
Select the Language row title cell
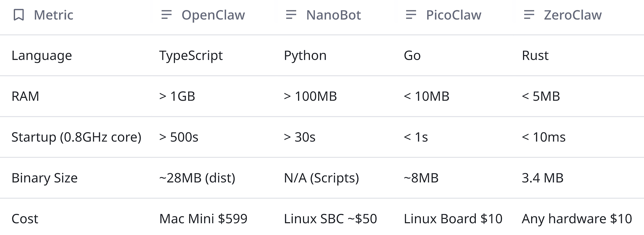click(x=42, y=56)
